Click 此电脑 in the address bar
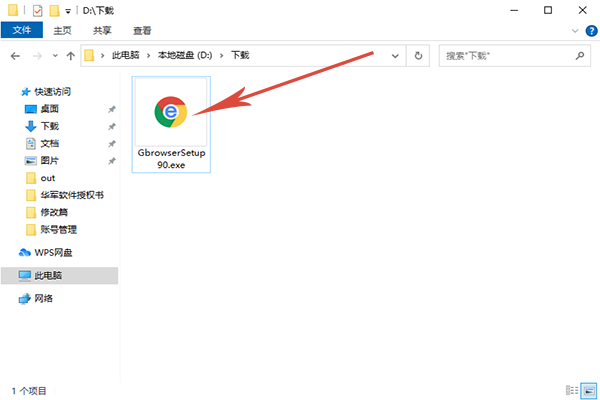Image resolution: width=600 pixels, height=400 pixels. coord(126,56)
